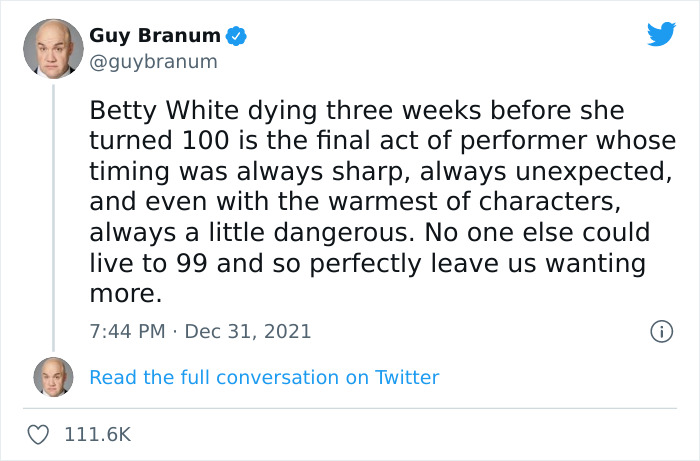Read the full conversation on Twitter
700x461 pixels.
click(x=264, y=377)
